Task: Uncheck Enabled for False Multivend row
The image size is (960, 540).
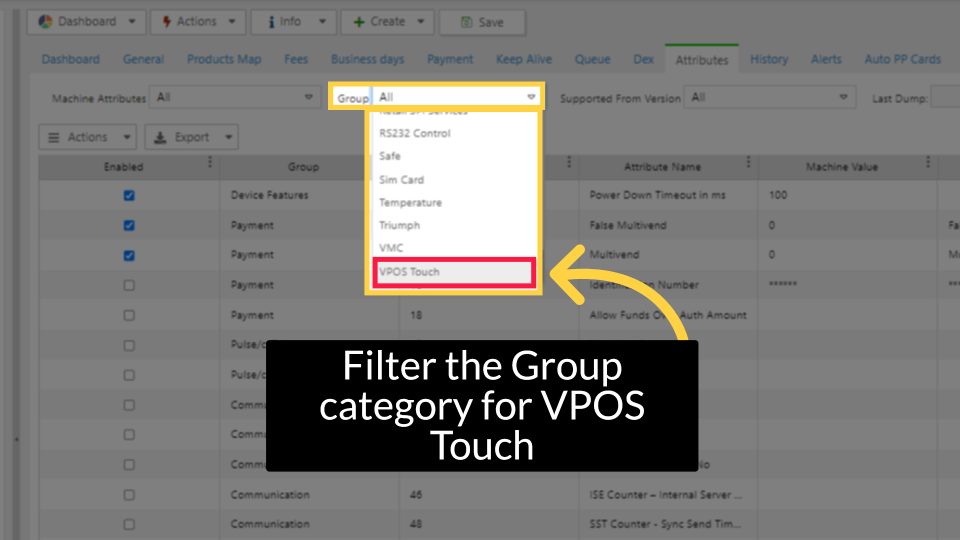Action: [x=129, y=225]
